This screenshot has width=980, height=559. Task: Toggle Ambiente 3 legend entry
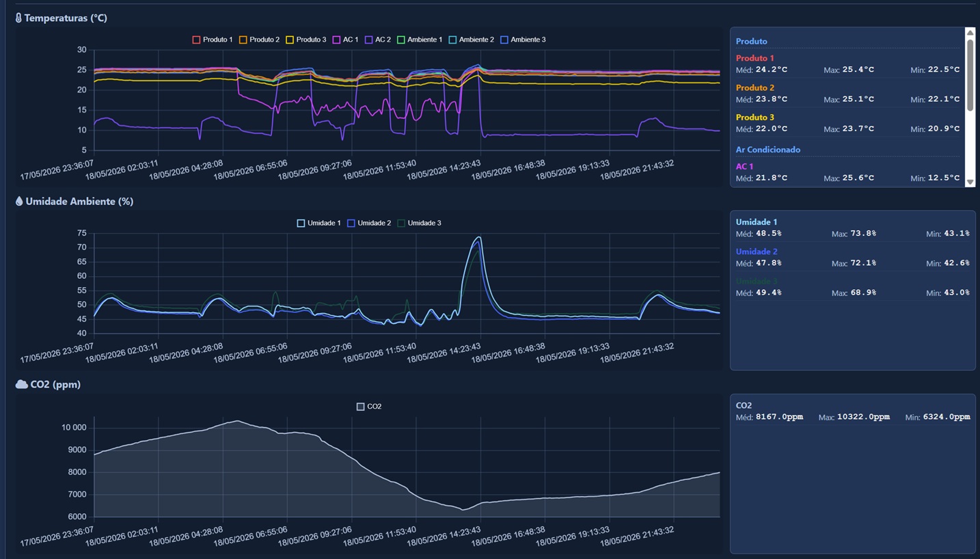click(523, 40)
